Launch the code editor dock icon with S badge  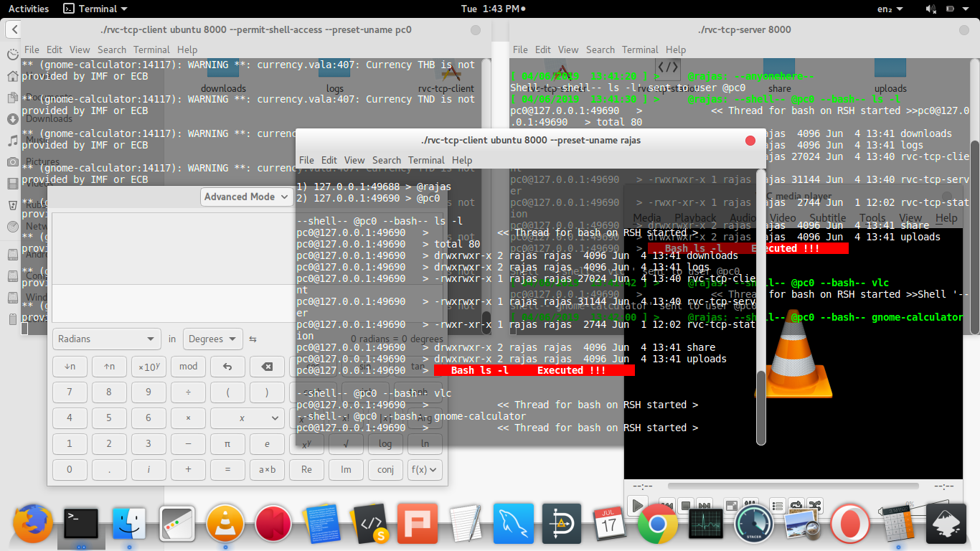click(x=370, y=523)
